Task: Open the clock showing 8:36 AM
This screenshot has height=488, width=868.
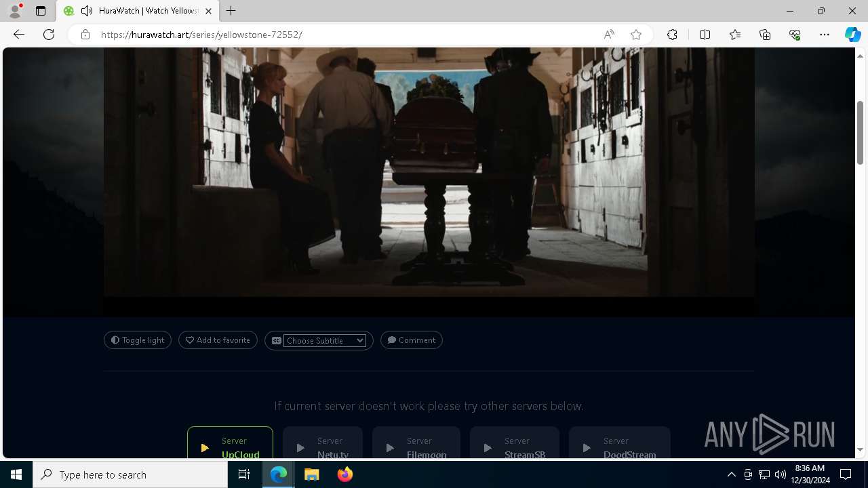Action: [x=812, y=474]
